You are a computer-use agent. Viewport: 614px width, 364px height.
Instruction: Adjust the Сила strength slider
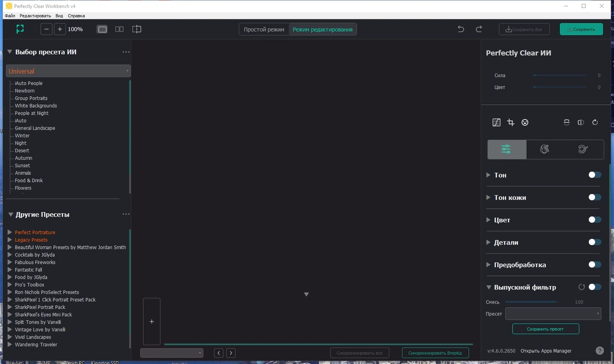tap(560, 75)
